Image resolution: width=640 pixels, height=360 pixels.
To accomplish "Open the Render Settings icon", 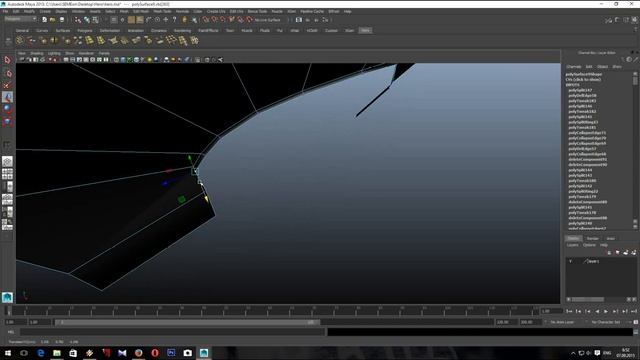I will [x=325, y=20].
